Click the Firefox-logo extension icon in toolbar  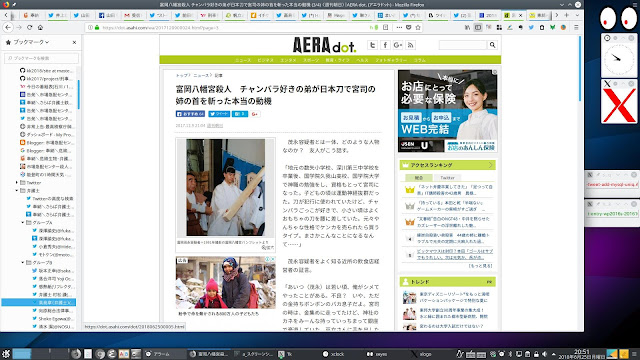click(x=563, y=27)
